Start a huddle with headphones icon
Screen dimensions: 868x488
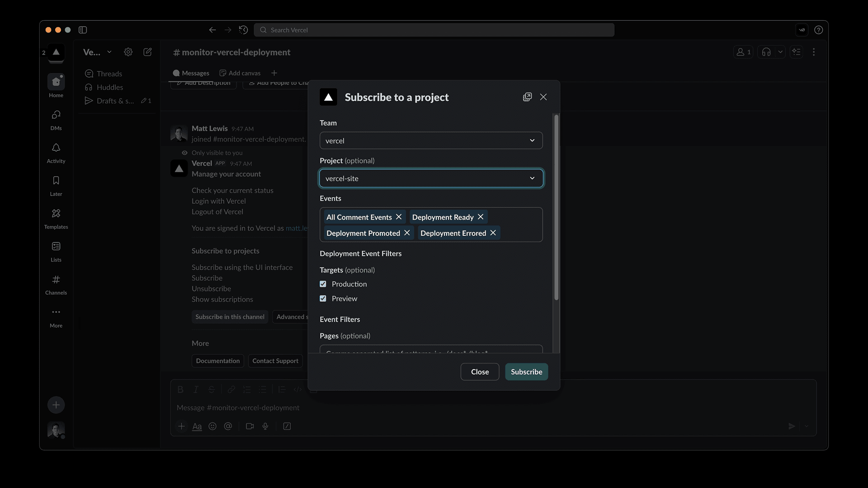pos(766,52)
